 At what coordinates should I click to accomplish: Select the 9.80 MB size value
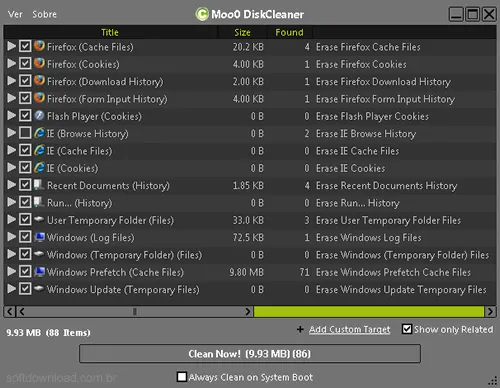pos(246,272)
